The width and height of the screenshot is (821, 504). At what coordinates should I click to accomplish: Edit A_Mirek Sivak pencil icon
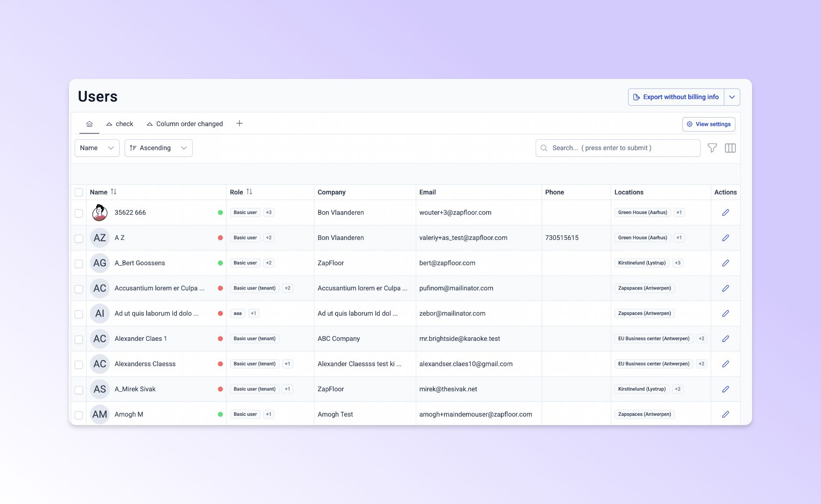(x=725, y=389)
